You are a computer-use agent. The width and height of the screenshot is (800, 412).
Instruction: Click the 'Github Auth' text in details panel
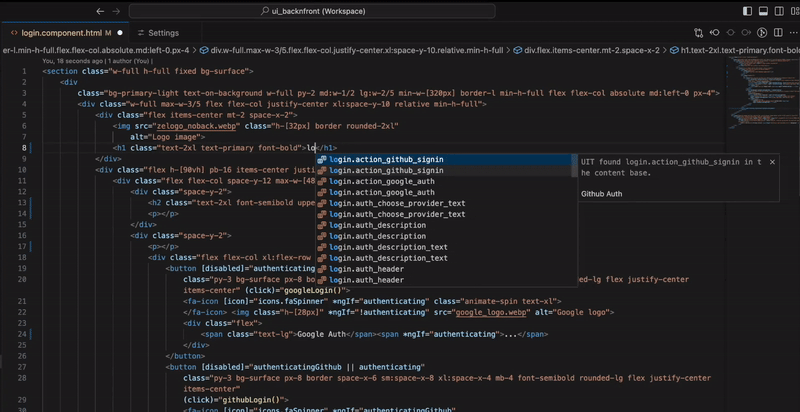[602, 194]
